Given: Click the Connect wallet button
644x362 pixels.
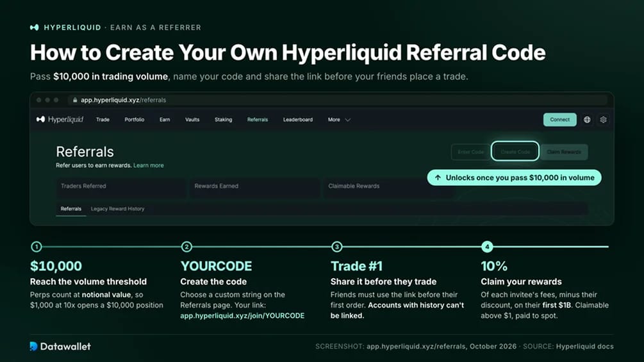Looking at the screenshot, I should (560, 120).
